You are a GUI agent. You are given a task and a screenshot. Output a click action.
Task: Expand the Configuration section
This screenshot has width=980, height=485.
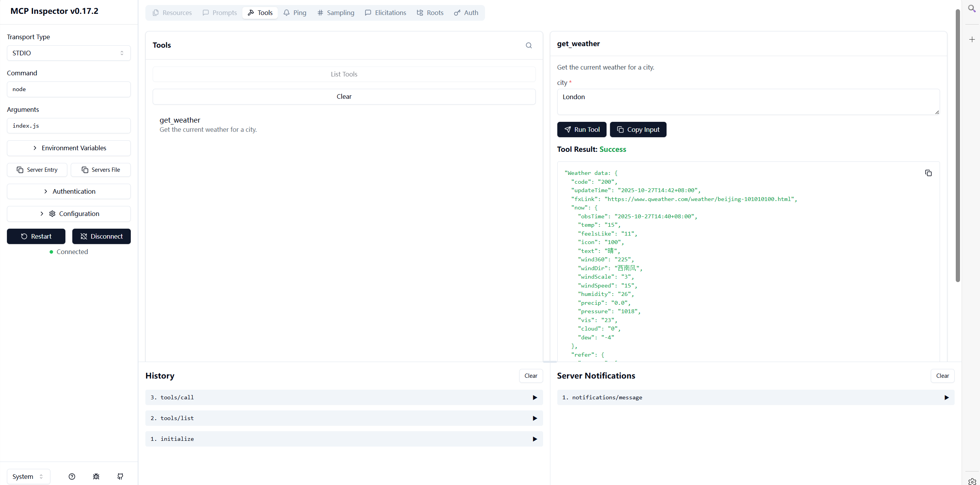coord(68,214)
